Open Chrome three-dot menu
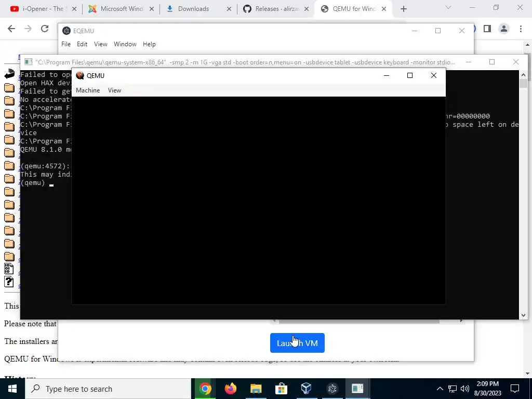This screenshot has height=399, width=532. point(521,29)
